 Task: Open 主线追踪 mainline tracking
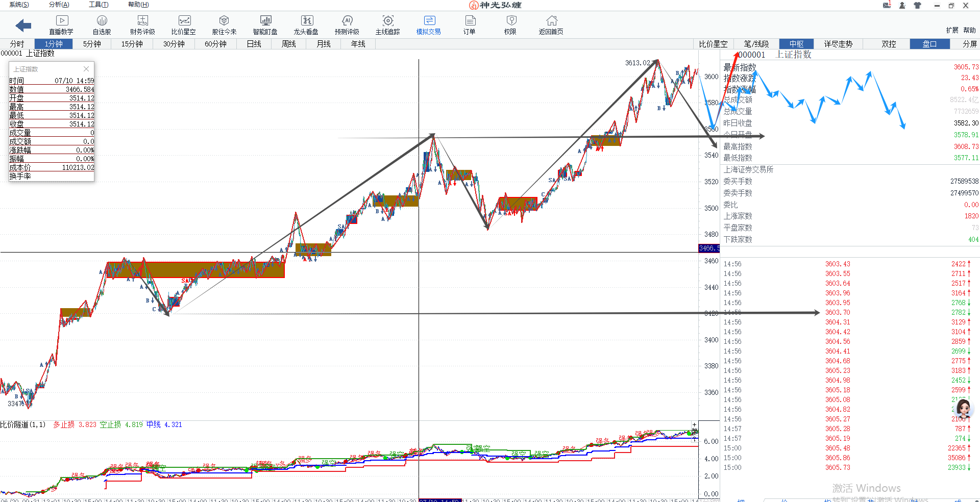[x=388, y=24]
